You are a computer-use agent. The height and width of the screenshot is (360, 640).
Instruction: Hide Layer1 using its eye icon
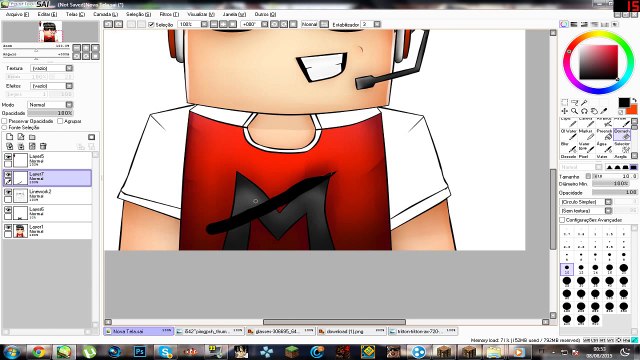coord(8,227)
